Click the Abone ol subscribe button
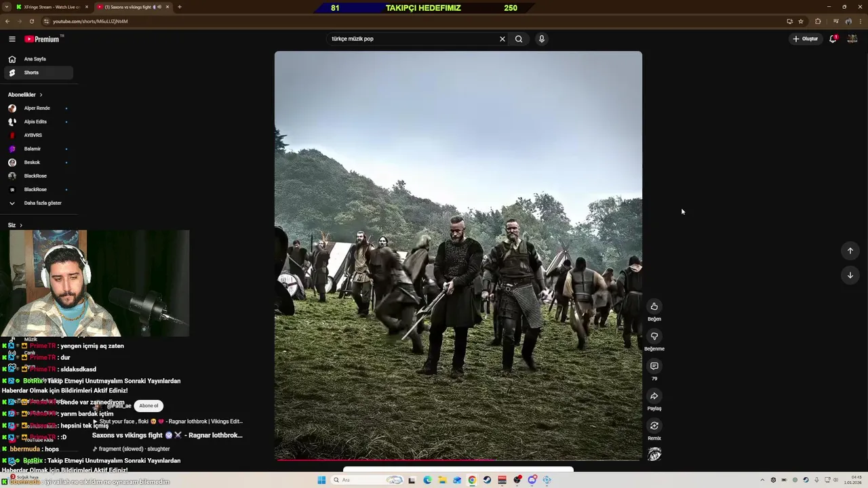 [x=149, y=405]
